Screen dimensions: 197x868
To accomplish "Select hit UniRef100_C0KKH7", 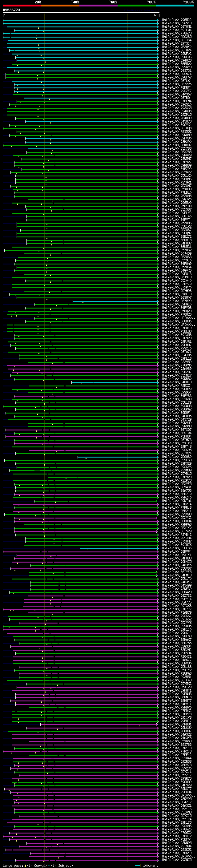I will click(177, 145).
